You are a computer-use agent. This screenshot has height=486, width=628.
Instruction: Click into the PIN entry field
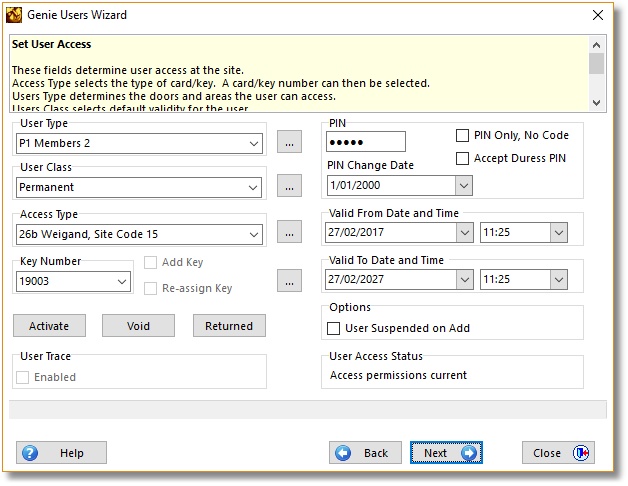click(365, 142)
